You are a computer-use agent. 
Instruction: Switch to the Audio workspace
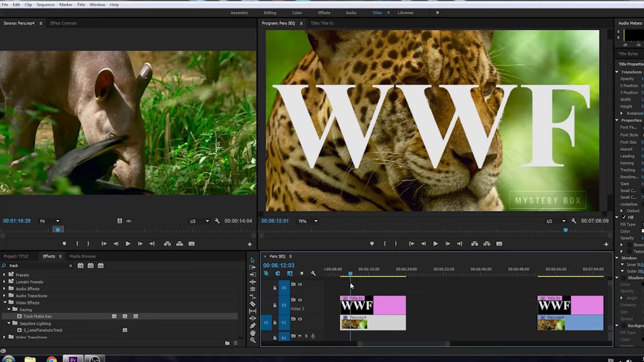351,13
